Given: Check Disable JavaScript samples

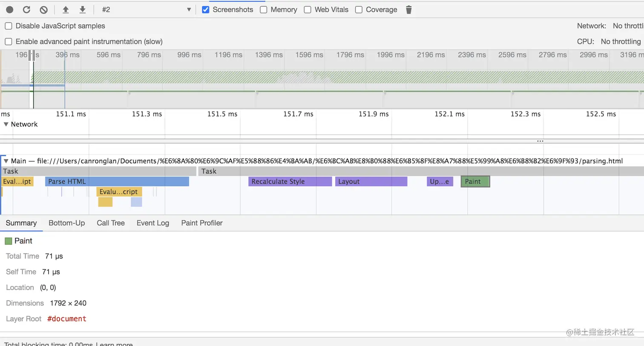Looking at the screenshot, I should tap(9, 26).
